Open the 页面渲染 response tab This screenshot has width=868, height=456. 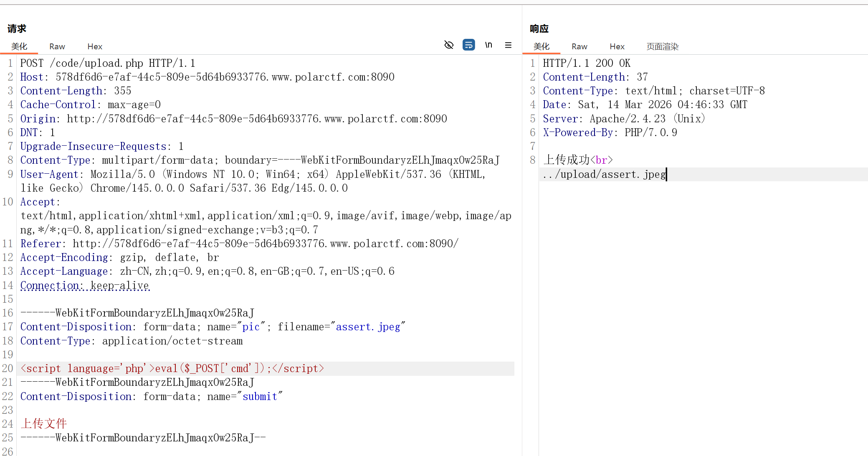tap(663, 46)
